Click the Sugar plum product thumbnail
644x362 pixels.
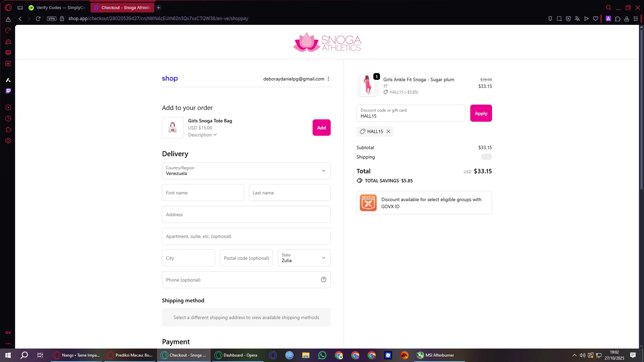pos(368,85)
